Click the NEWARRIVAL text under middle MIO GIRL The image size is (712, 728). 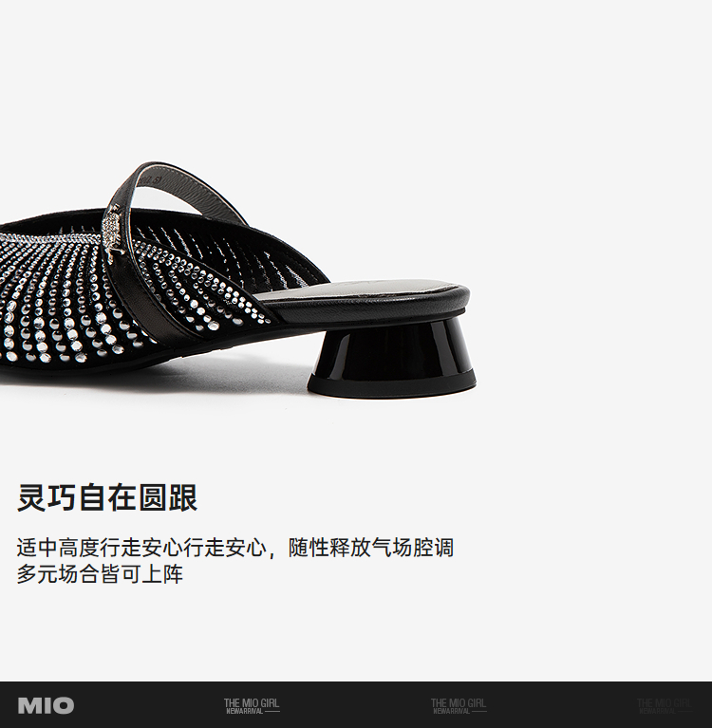[452, 711]
